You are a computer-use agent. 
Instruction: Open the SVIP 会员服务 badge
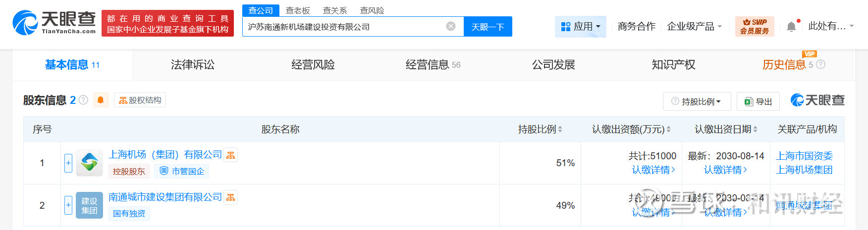tap(755, 26)
